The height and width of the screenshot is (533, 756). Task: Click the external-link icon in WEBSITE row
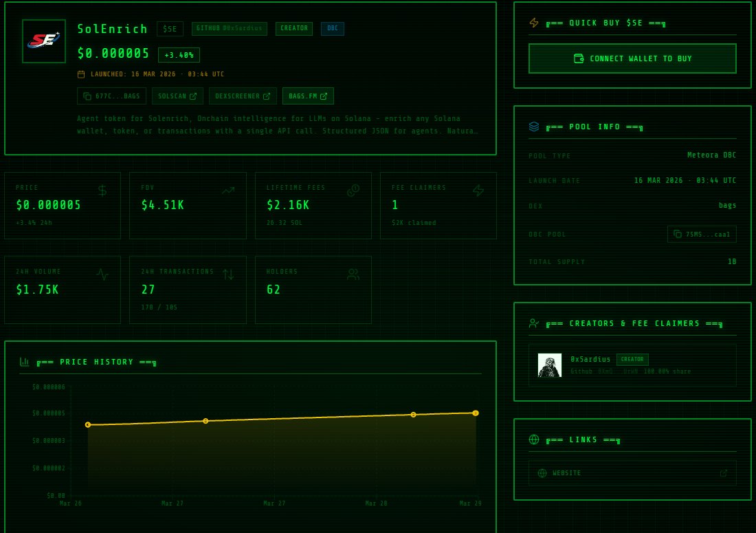point(723,473)
